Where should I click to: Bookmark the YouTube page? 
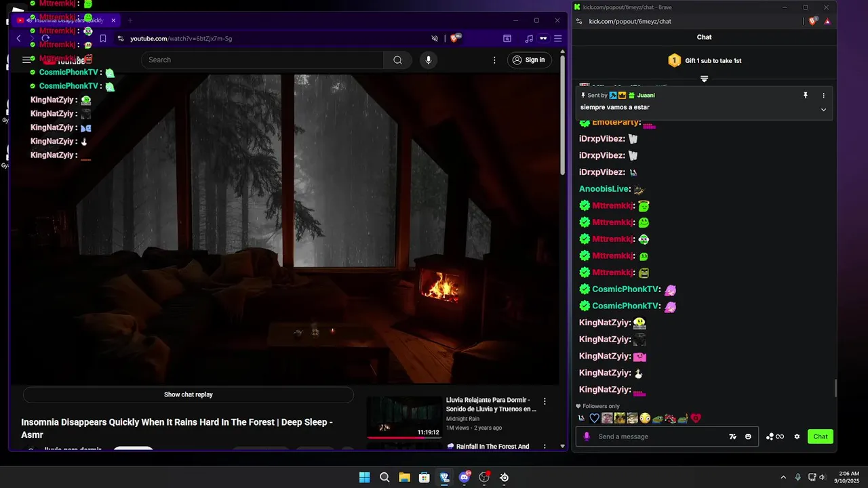103,39
